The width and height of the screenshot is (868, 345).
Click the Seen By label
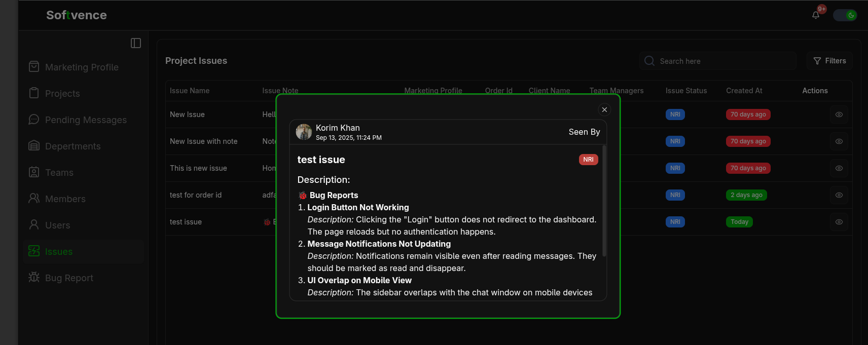584,132
